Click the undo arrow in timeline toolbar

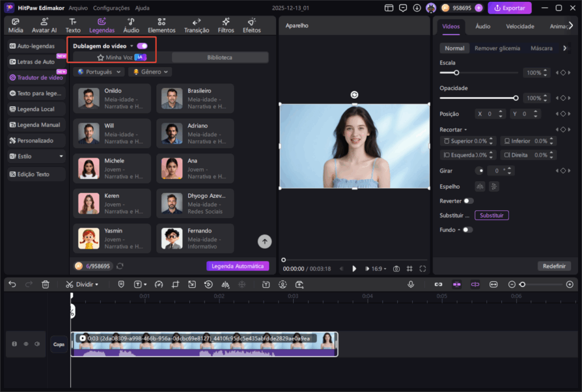click(13, 284)
